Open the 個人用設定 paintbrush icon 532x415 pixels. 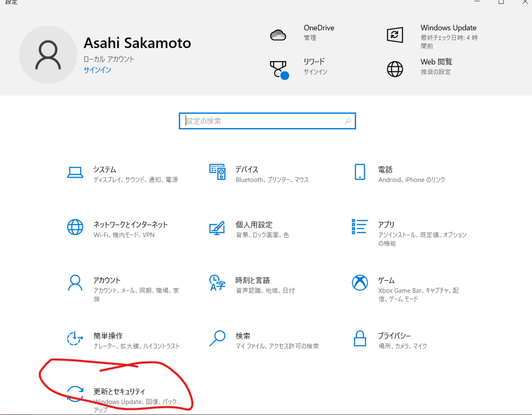click(217, 228)
